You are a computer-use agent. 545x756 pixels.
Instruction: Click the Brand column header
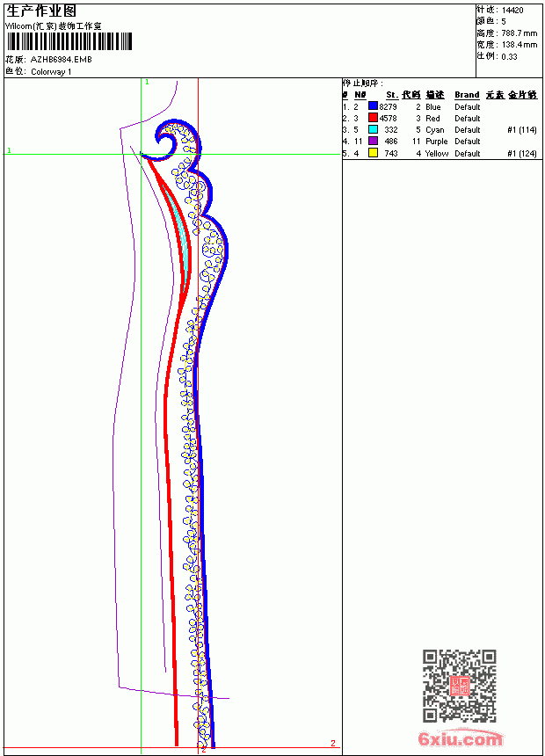coord(467,95)
